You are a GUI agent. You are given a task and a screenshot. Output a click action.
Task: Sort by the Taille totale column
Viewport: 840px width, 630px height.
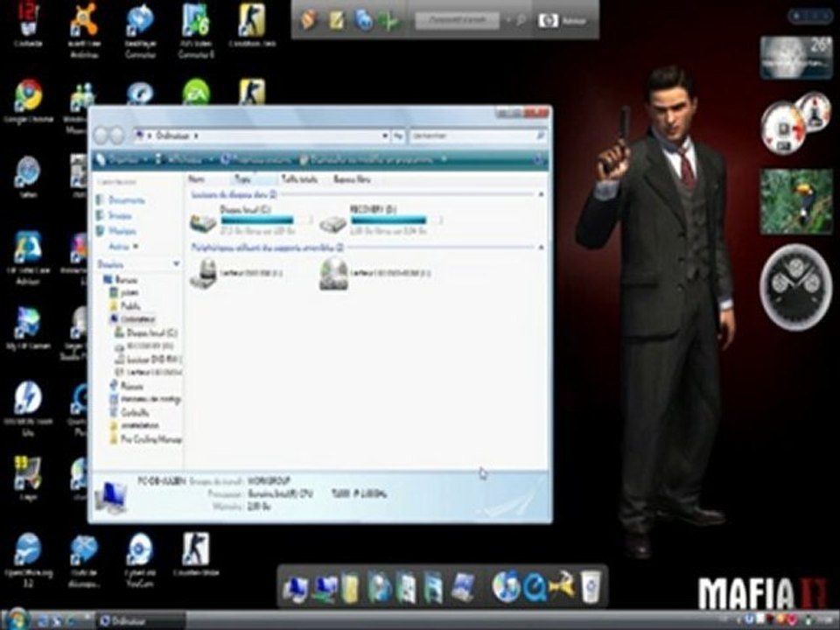point(299,178)
